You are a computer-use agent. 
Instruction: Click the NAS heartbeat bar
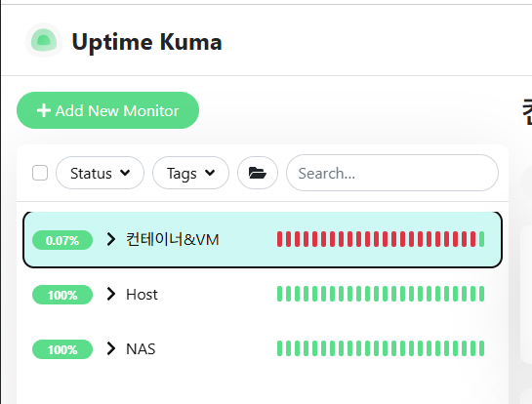click(x=381, y=348)
